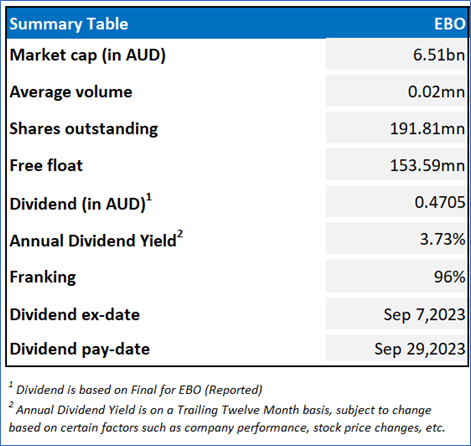The image size is (471, 446).
Task: Select the 0.02mn average volume value
Action: (436, 92)
